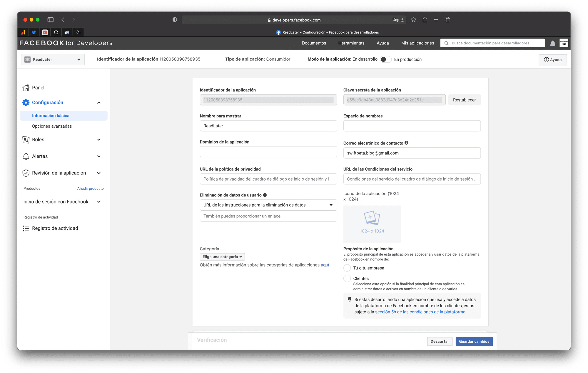Click the developer documentation search box
The width and height of the screenshot is (588, 373).
click(492, 43)
